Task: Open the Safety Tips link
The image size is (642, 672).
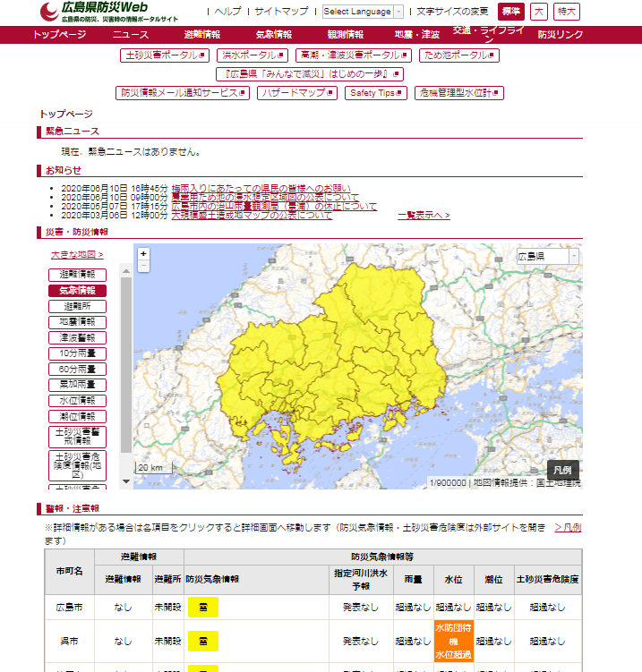Action: click(376, 93)
